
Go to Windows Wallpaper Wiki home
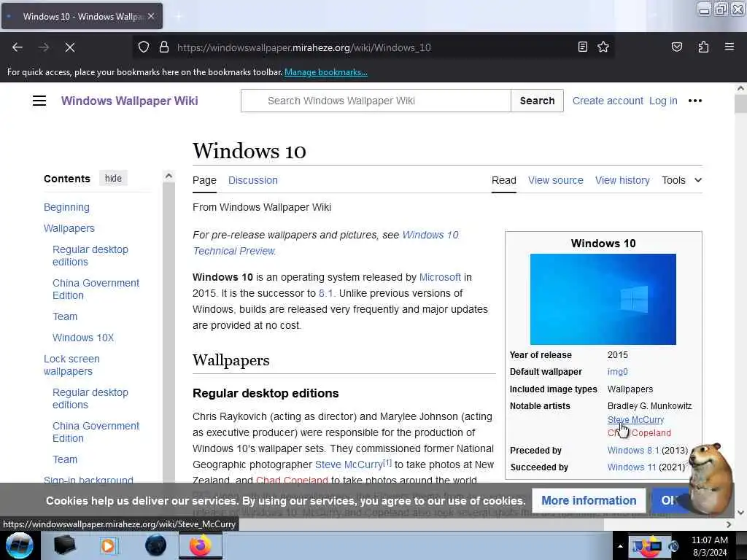130,101
